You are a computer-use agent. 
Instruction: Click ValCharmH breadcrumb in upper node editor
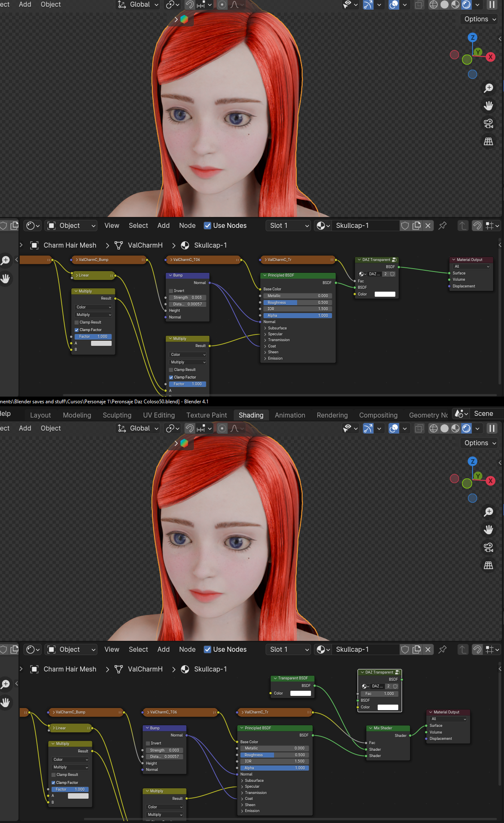[145, 245]
